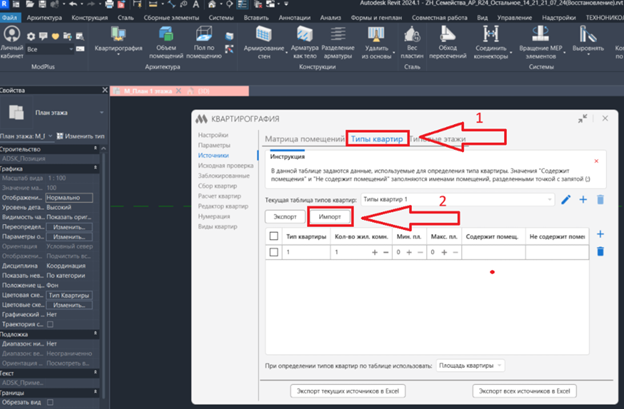624x409 pixels.
Task: Open the Площадь квартиры dropdown
Action: 470,366
